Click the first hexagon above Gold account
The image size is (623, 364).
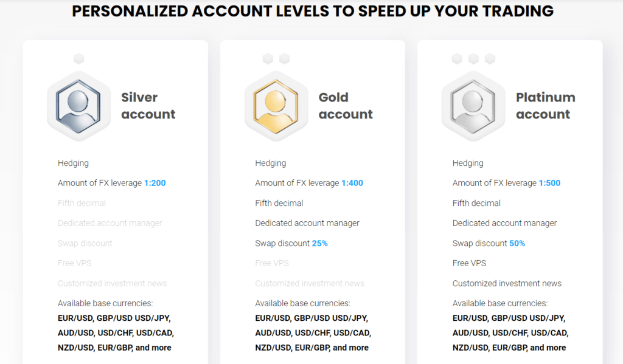coord(268,59)
